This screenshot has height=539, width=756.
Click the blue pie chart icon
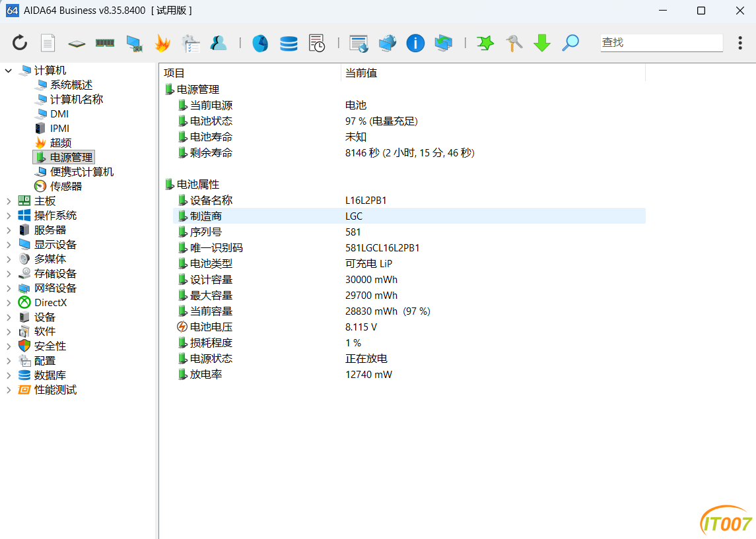click(260, 43)
